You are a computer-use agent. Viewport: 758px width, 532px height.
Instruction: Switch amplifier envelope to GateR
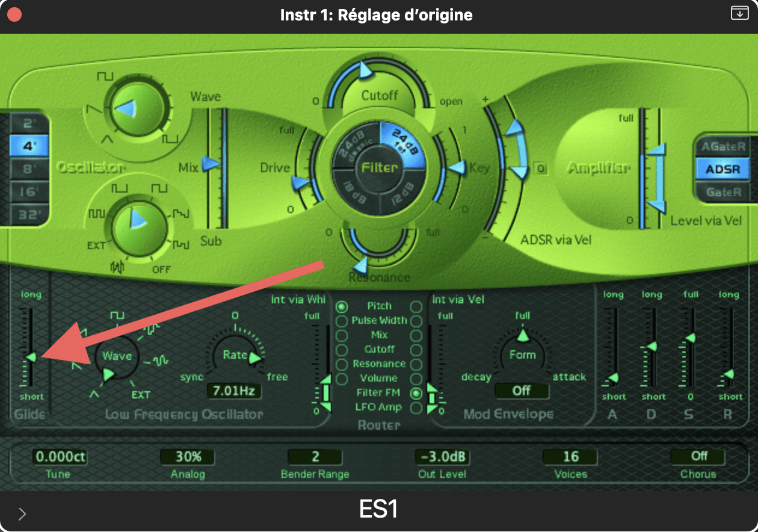click(x=723, y=192)
